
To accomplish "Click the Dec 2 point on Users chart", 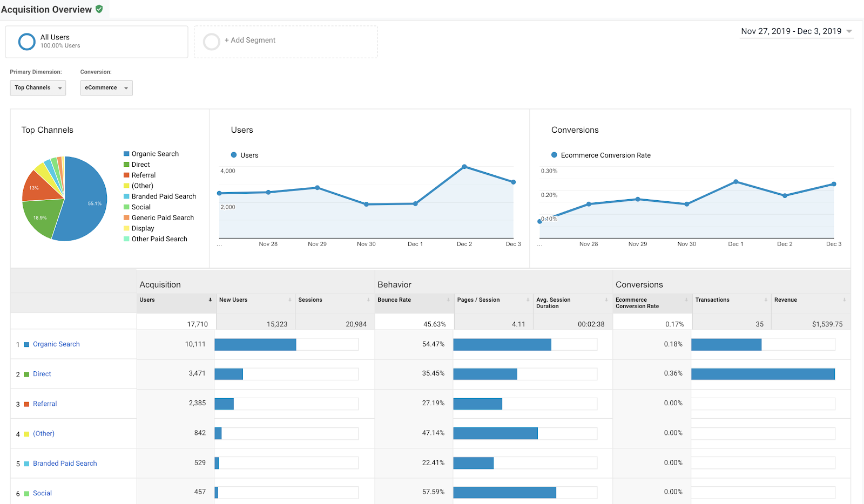I will 464,167.
